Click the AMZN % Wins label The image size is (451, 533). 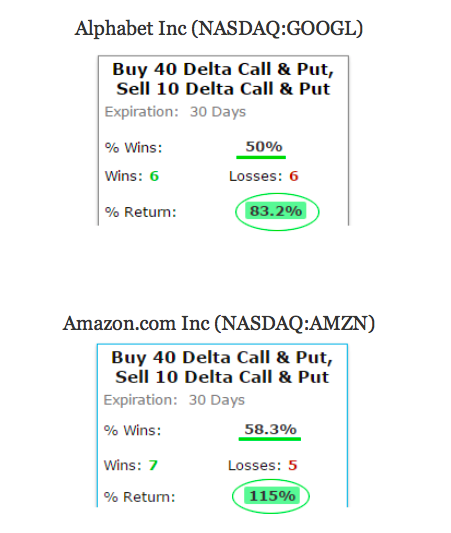tap(132, 431)
